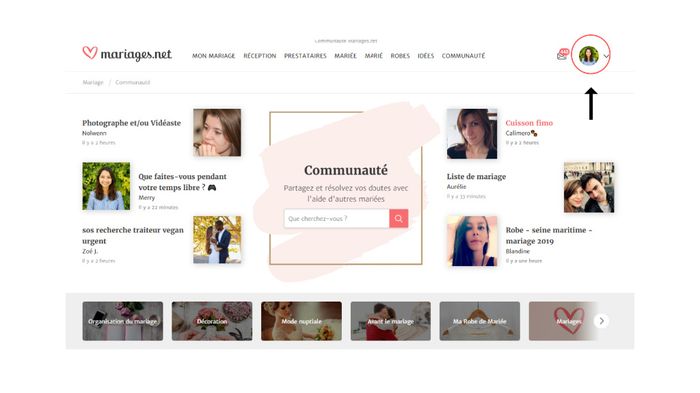
Task: Open the Cuisson fimo topic
Action: [529, 123]
